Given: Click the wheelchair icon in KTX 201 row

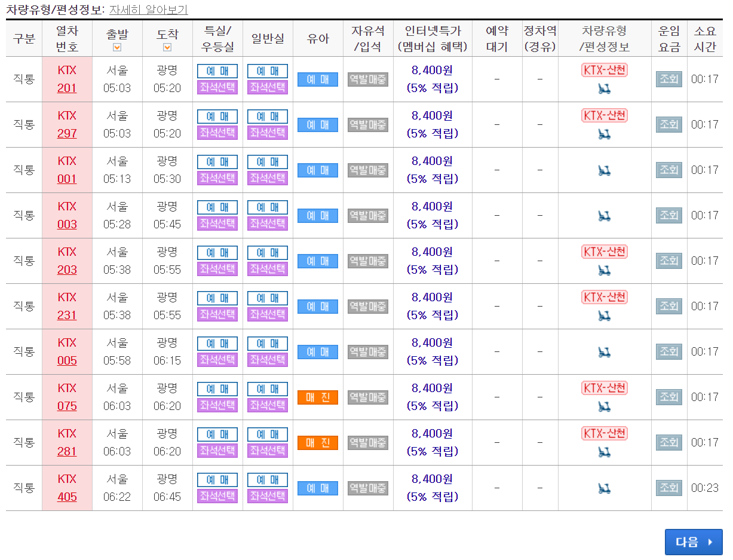Looking at the screenshot, I should coord(605,88).
